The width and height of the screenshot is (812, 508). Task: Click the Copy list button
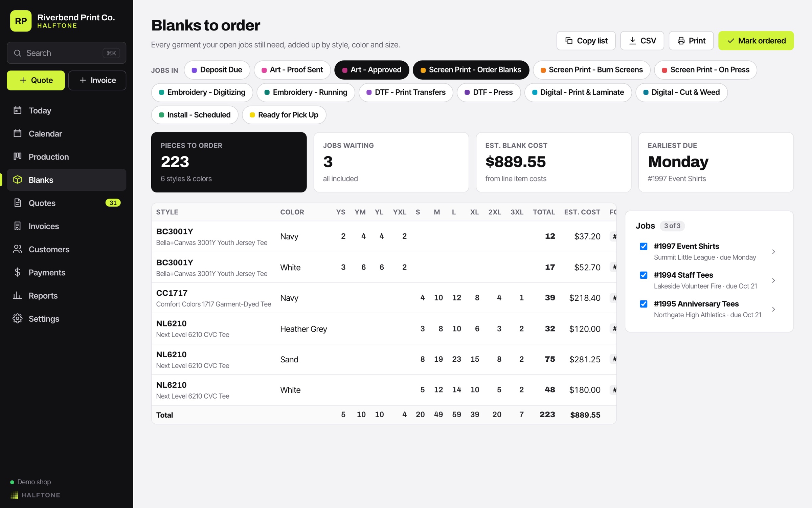586,41
